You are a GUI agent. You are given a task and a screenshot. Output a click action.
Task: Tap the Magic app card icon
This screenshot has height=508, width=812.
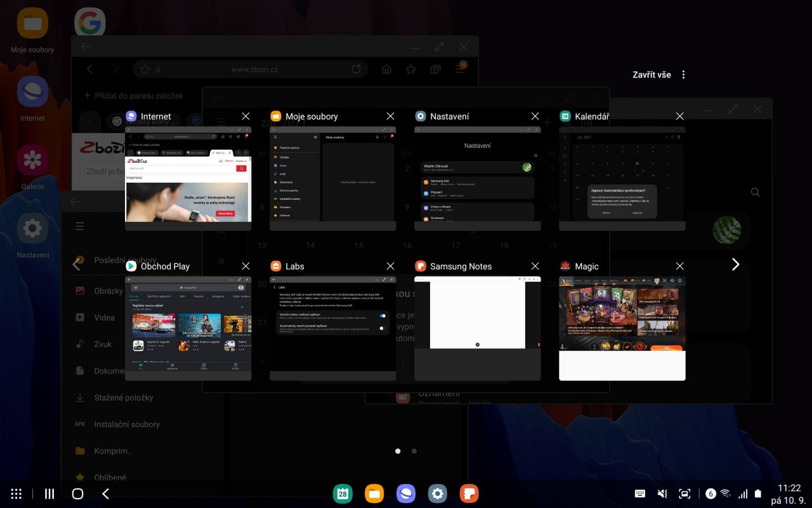click(565, 266)
